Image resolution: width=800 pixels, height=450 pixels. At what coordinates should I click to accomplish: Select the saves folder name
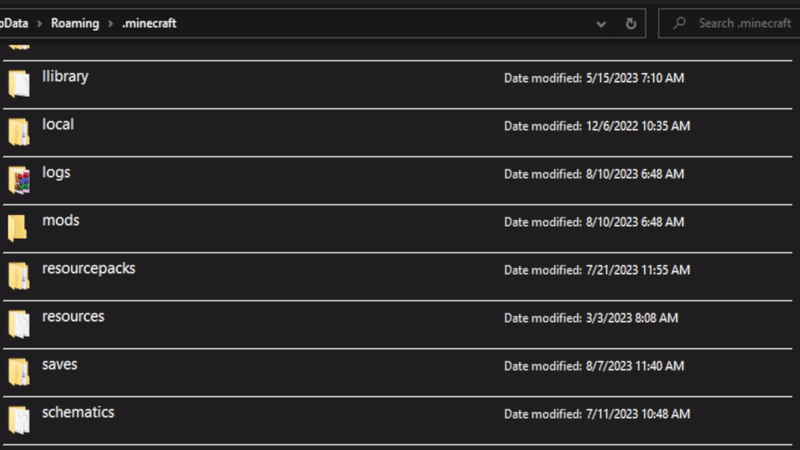(x=59, y=364)
